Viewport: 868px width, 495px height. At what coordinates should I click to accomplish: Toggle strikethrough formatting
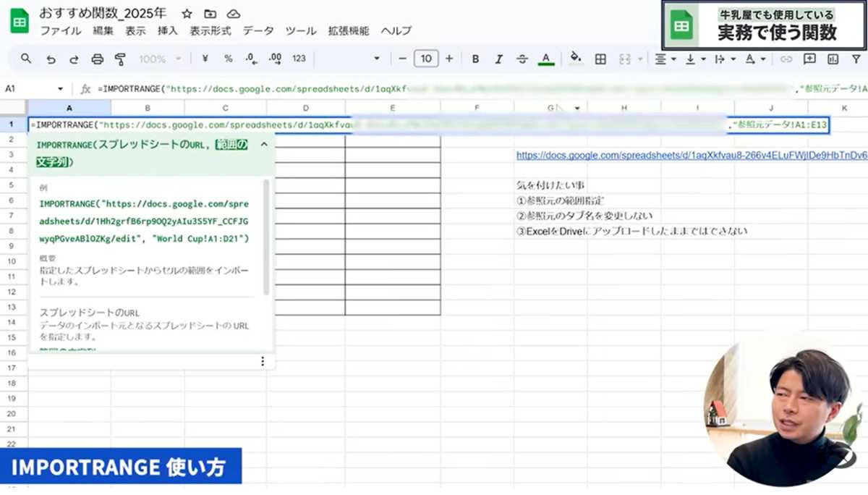point(522,59)
